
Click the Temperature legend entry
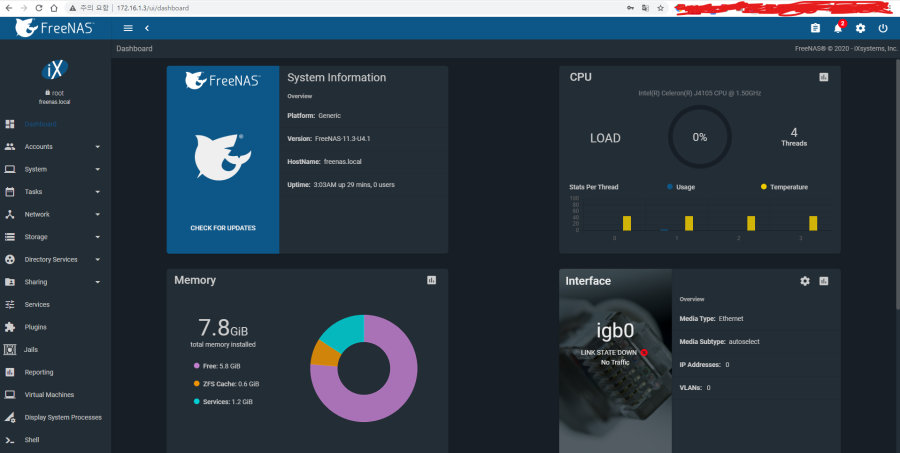point(784,187)
